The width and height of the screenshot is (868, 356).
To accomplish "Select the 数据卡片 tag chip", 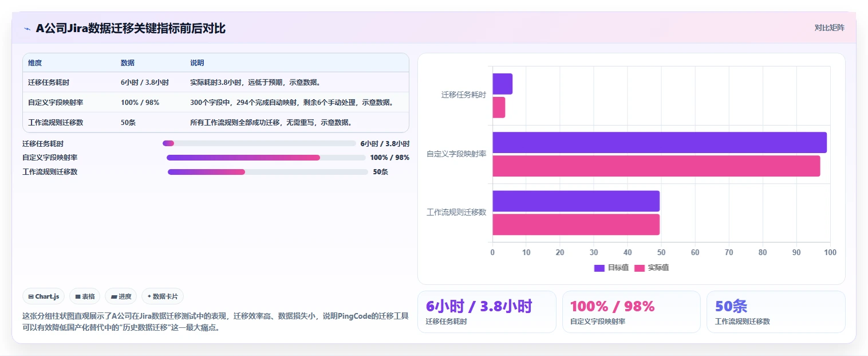I will pyautogui.click(x=163, y=296).
